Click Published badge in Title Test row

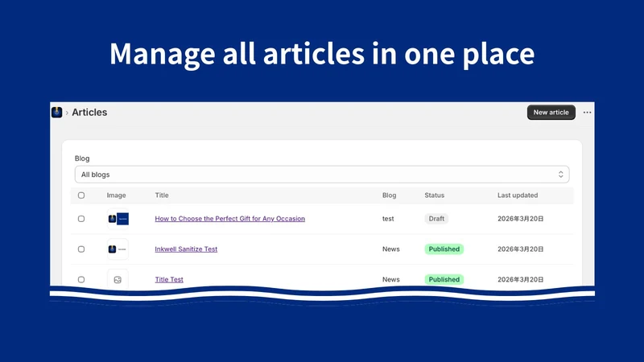[444, 279]
